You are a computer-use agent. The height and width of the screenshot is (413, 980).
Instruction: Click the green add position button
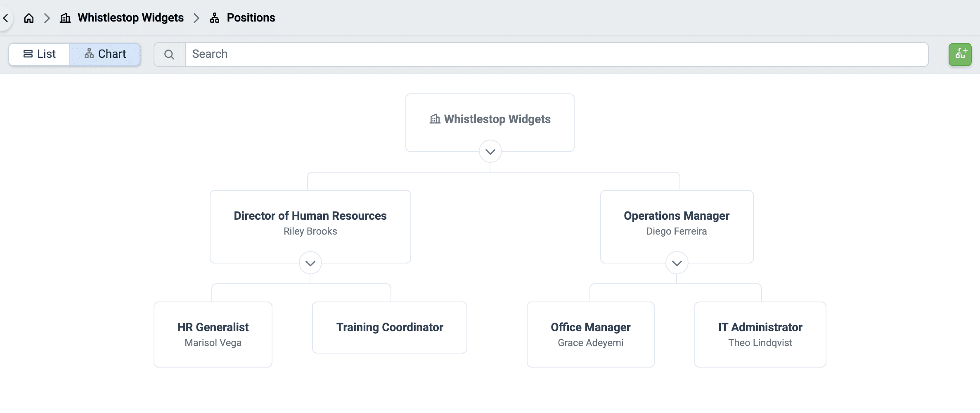(x=960, y=55)
